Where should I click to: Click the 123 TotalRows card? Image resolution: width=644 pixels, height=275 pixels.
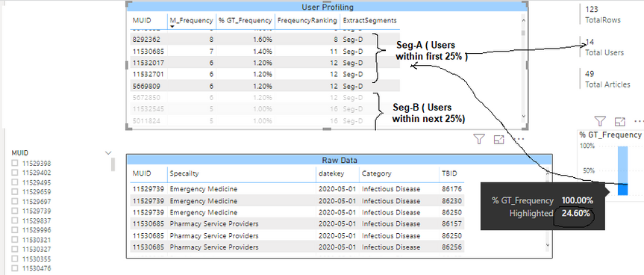[603, 14]
